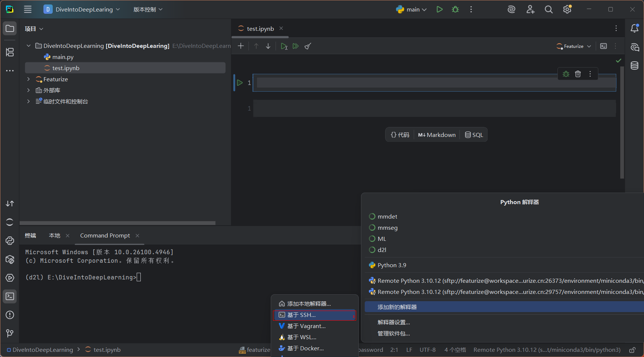The image size is (644, 357).
Task: Open Search Everywhere magnifier
Action: coord(549,10)
